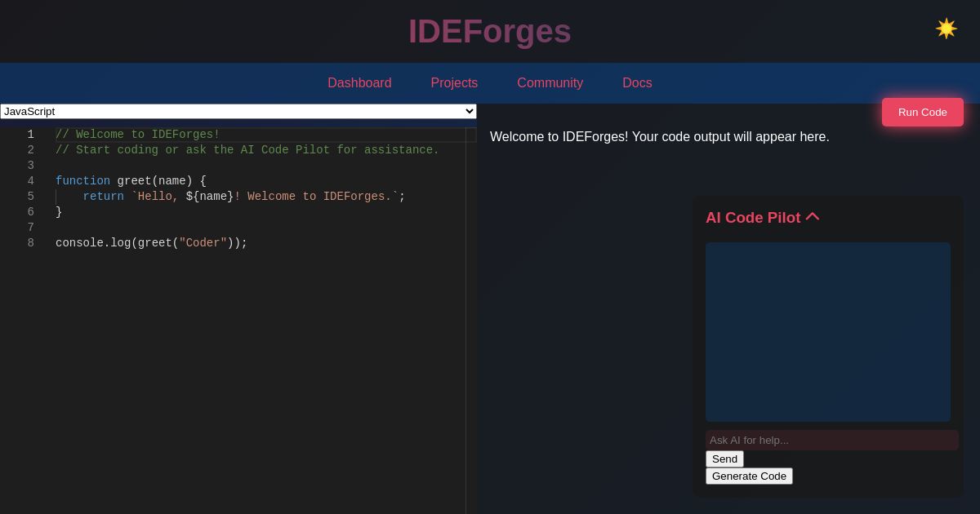Navigate to the Dashboard

pyautogui.click(x=359, y=83)
